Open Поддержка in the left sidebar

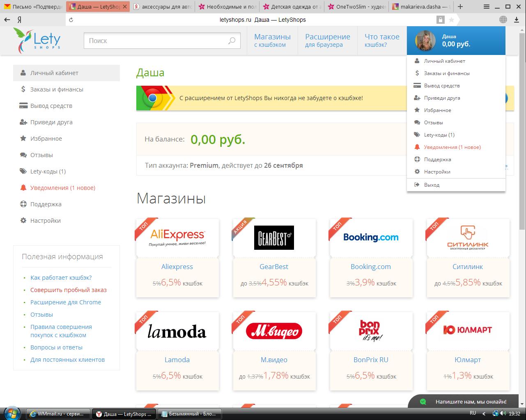[x=67, y=204]
